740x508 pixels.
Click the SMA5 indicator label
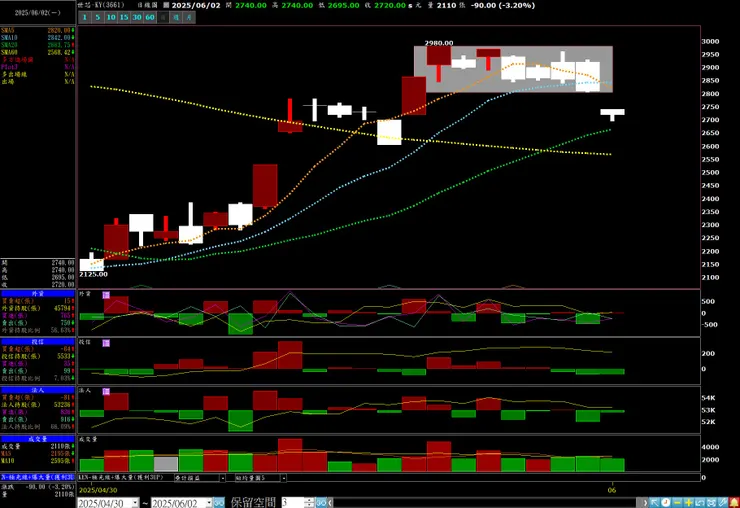[x=8, y=30]
